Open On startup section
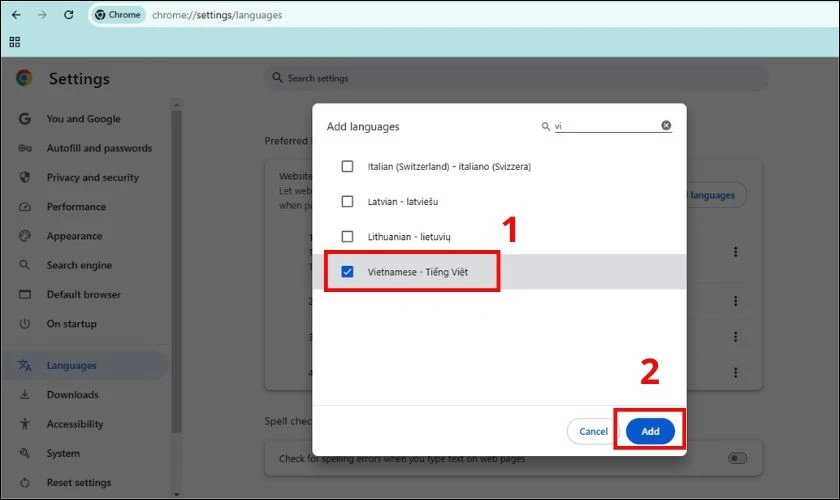This screenshot has width=840, height=500. coord(72,324)
